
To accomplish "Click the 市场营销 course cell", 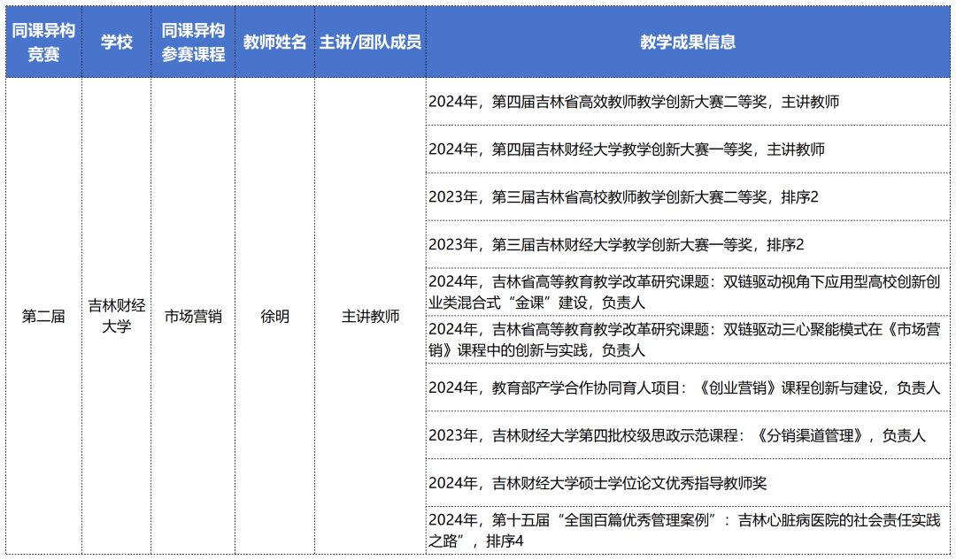I will (x=193, y=316).
